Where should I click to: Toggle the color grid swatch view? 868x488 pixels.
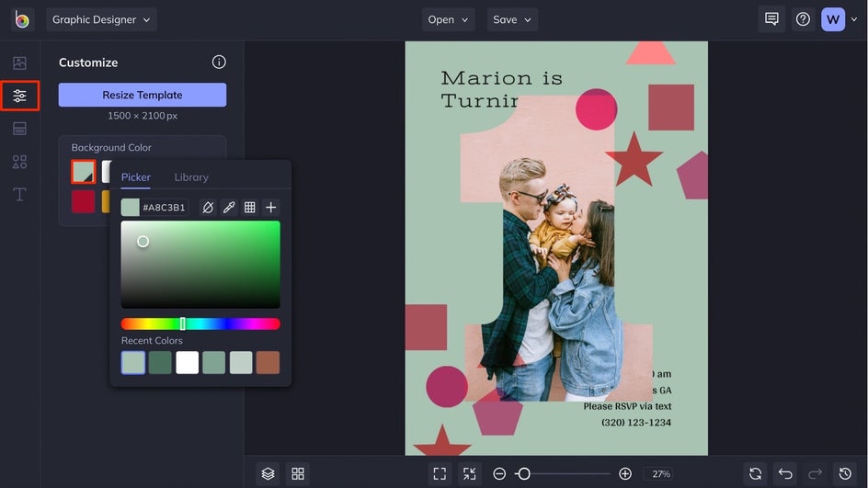pos(249,208)
